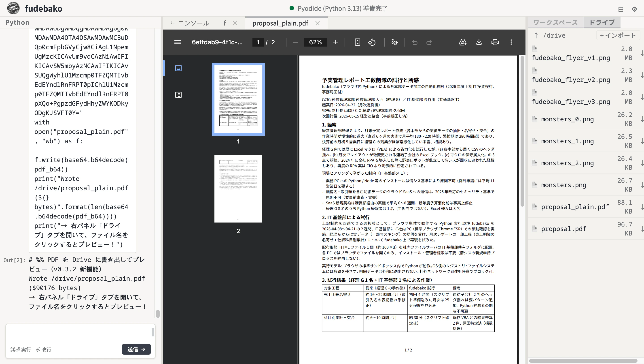This screenshot has width=644, height=364.
Task: Toggle fit-to-page mode in viewer
Action: pyautogui.click(x=357, y=42)
